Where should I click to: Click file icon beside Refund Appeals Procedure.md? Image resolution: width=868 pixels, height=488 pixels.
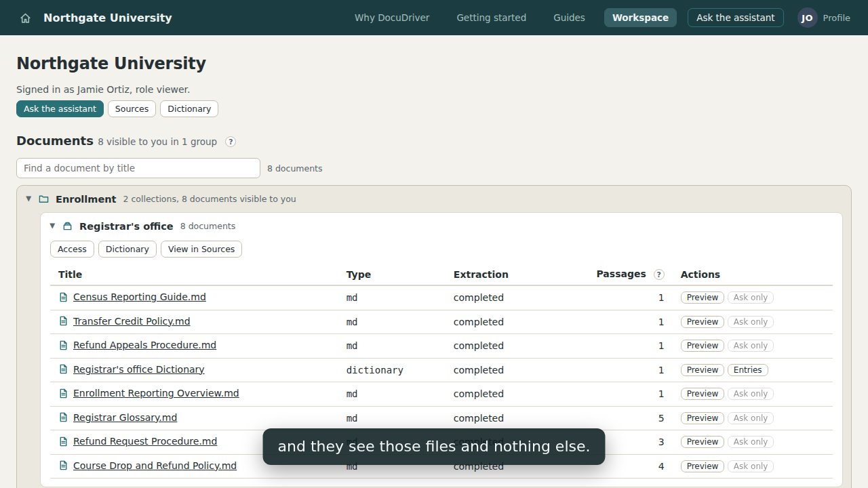[x=64, y=346]
